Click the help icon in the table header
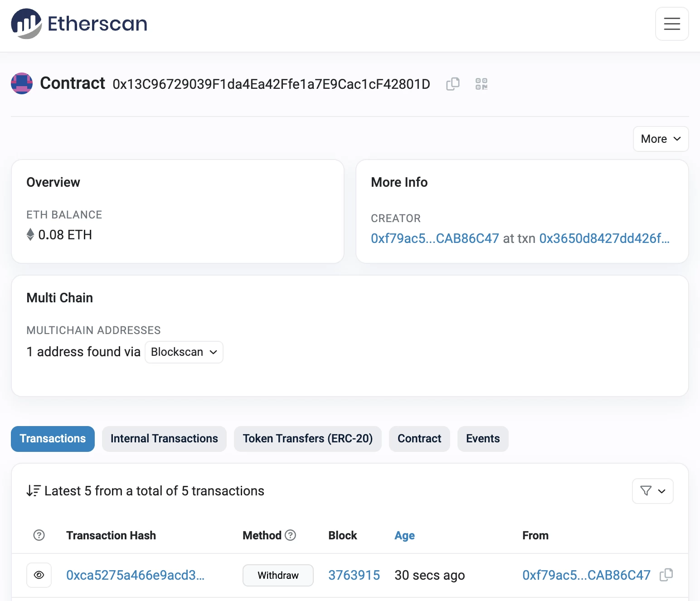The image size is (700, 601). point(39,535)
